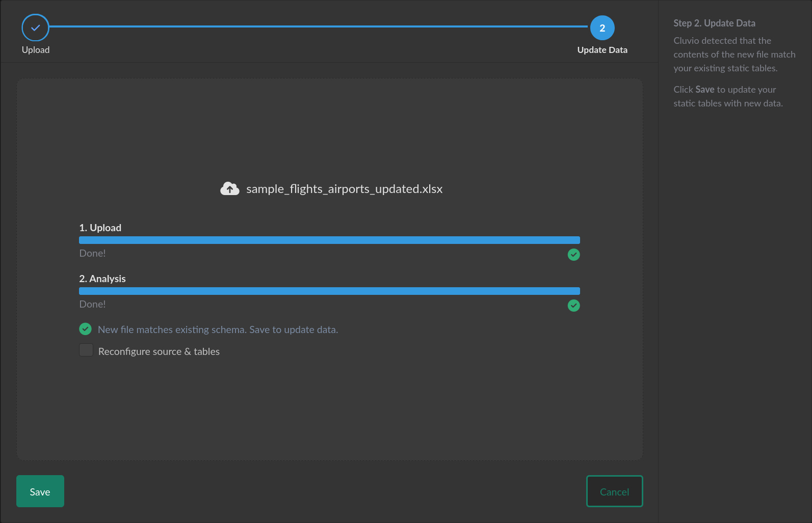Screen dimensions: 812x523
Task: Click the "New file matches existing schema" message
Action: pyautogui.click(x=218, y=329)
